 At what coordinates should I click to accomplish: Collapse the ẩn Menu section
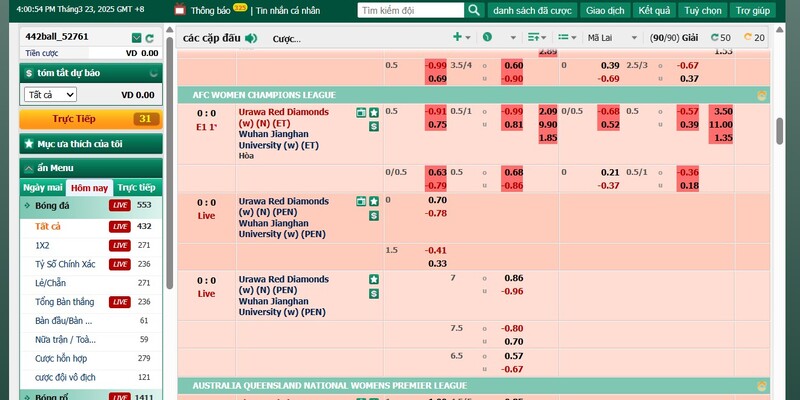tap(91, 168)
